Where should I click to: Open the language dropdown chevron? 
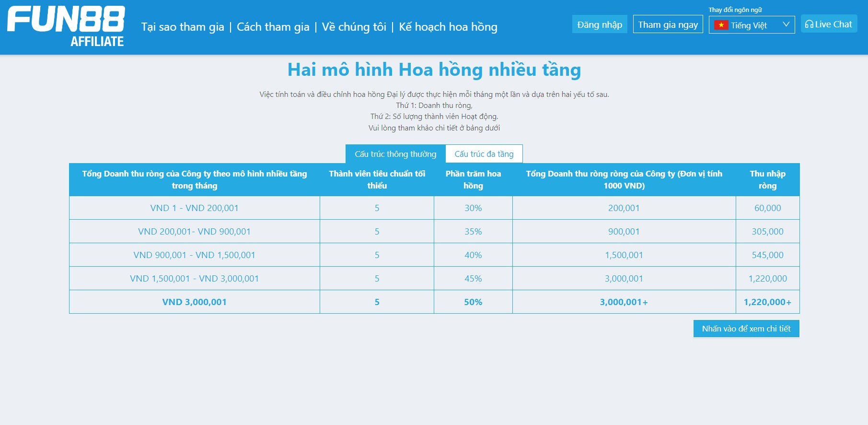(786, 24)
